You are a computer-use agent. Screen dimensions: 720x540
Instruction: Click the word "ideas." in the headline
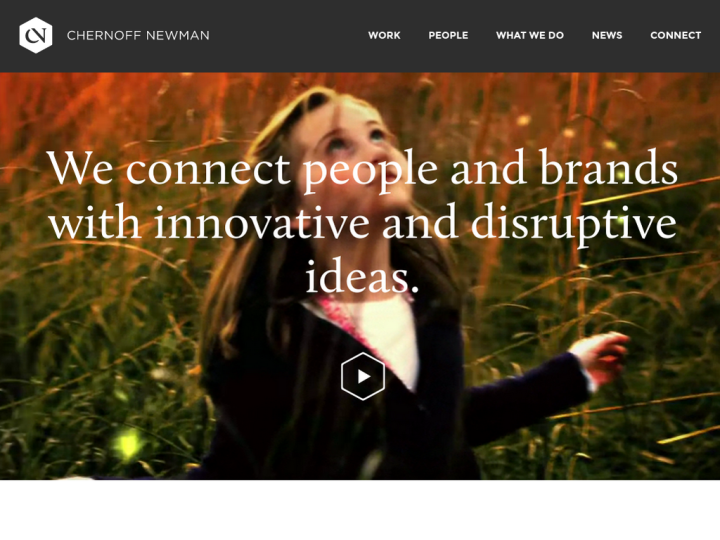[362, 277]
